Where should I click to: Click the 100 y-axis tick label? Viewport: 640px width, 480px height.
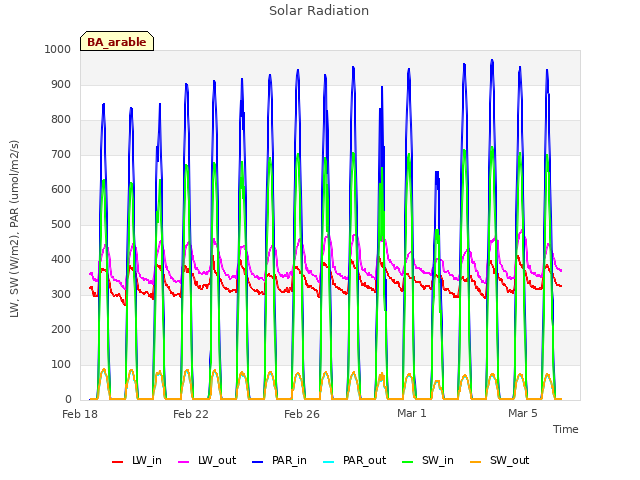point(61,364)
